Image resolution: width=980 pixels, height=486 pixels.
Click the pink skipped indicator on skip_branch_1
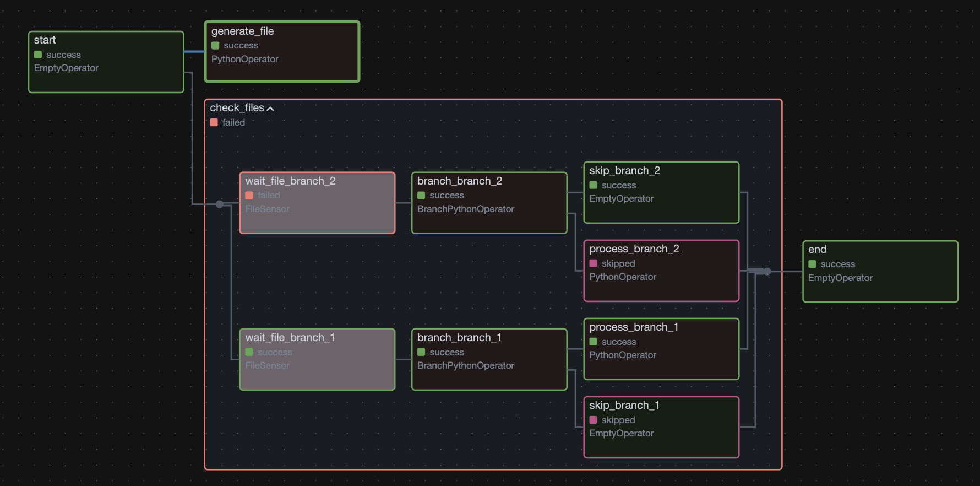click(594, 420)
